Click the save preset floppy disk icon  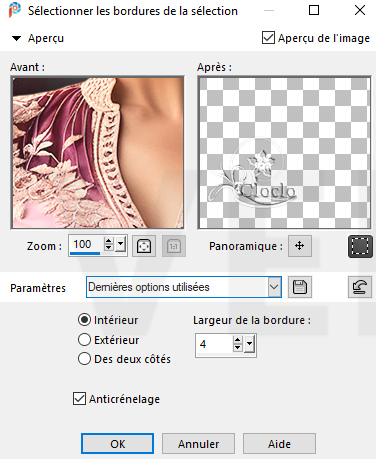[x=300, y=287]
